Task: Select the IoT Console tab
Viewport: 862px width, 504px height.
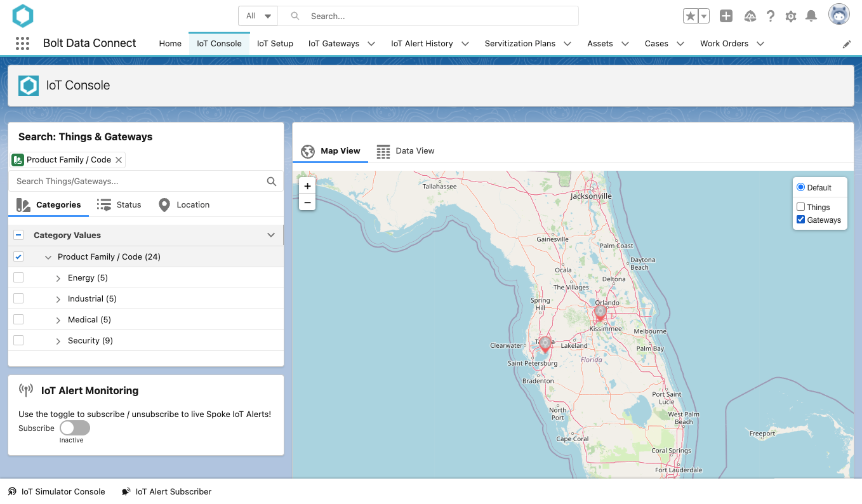Action: click(219, 44)
